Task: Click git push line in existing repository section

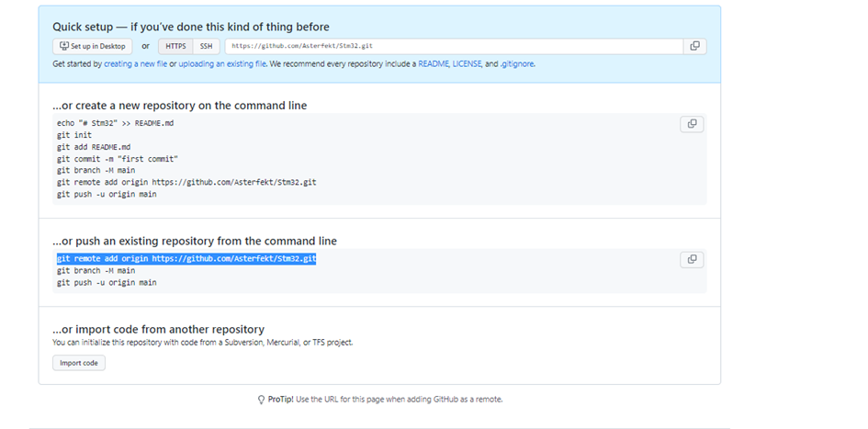Action: coord(107,283)
